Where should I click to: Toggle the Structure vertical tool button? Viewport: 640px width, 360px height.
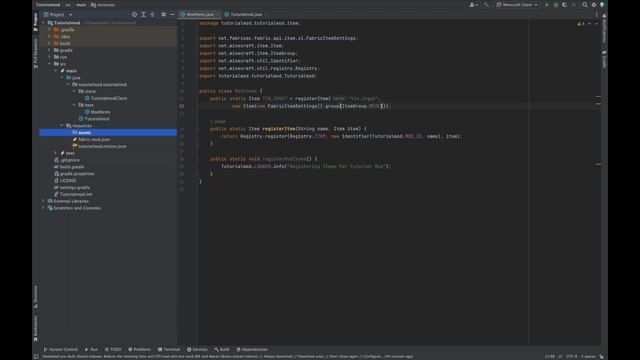click(36, 297)
